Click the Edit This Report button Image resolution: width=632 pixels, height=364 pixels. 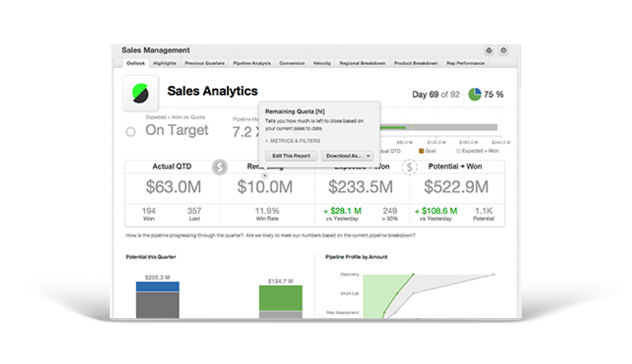(x=291, y=156)
